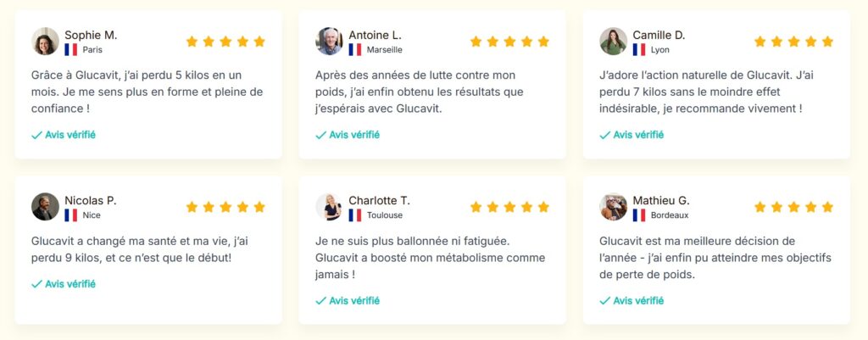868x340 pixels.
Task: Click Charlotte T.'s profile photo
Action: click(329, 207)
